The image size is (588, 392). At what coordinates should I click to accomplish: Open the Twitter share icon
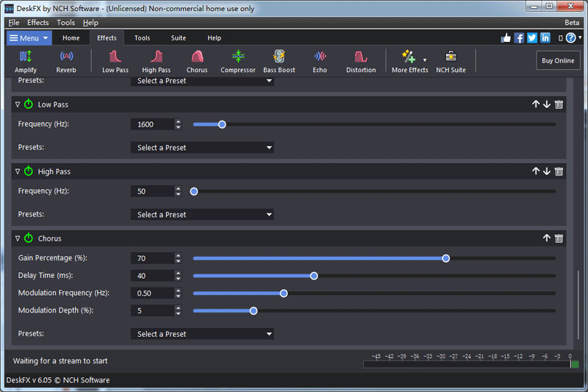pyautogui.click(x=532, y=38)
